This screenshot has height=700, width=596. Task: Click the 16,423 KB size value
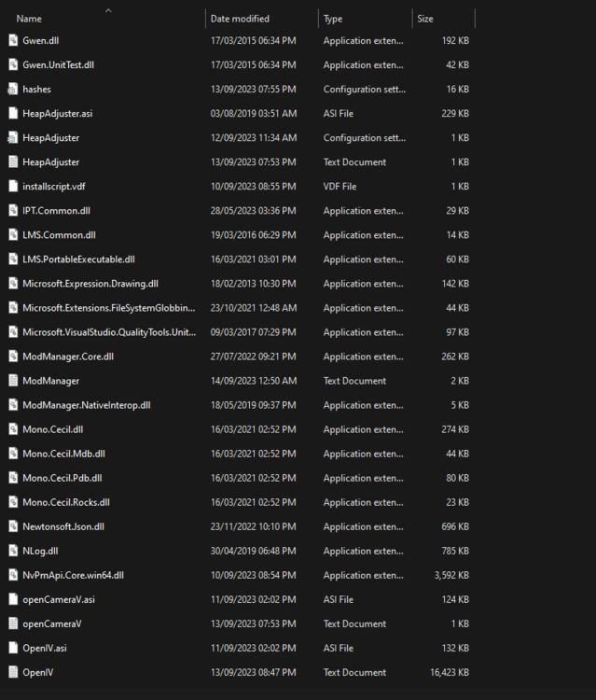pyautogui.click(x=450, y=672)
